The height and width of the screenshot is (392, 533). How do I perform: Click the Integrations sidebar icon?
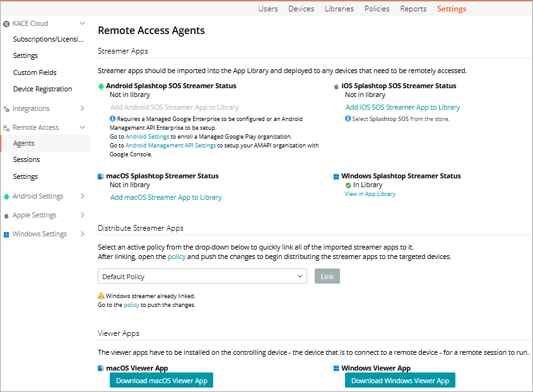(x=6, y=109)
